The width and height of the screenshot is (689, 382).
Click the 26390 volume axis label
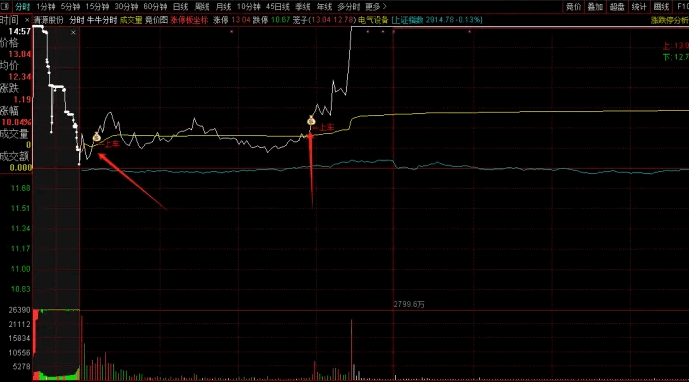pos(20,310)
